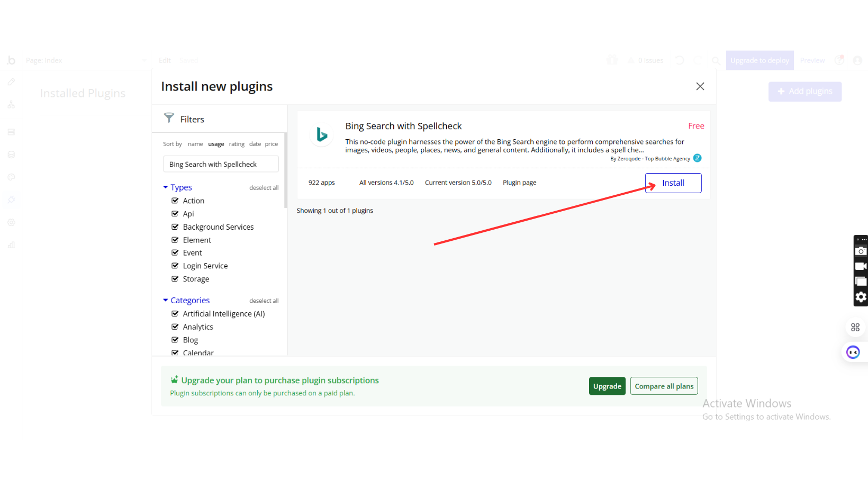
Task: Open the capture tool gear settings
Action: point(861,297)
